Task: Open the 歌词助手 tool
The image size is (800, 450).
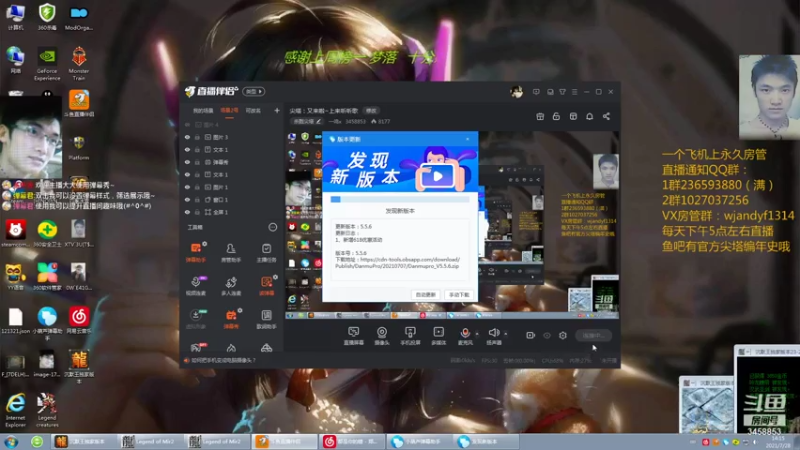Action: 266,319
